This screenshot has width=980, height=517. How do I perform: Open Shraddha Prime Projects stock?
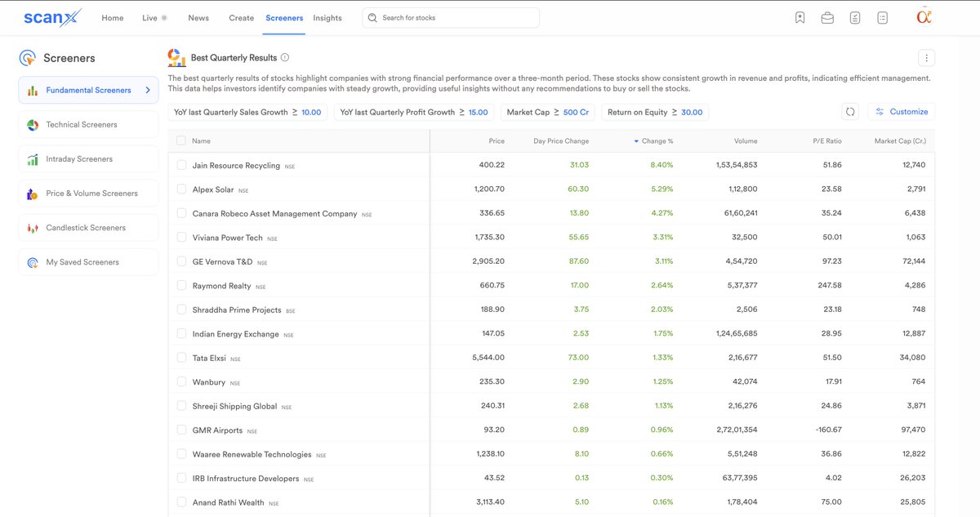pos(237,310)
